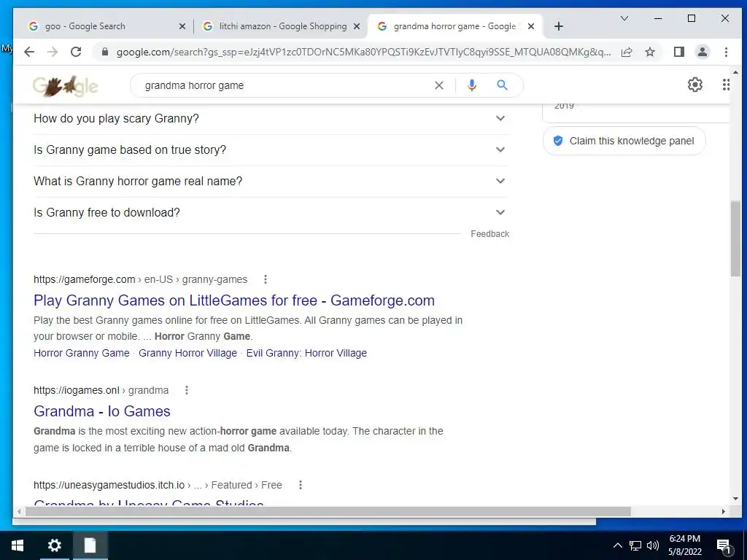
Task: Bookmark this tab with star icon
Action: click(650, 52)
